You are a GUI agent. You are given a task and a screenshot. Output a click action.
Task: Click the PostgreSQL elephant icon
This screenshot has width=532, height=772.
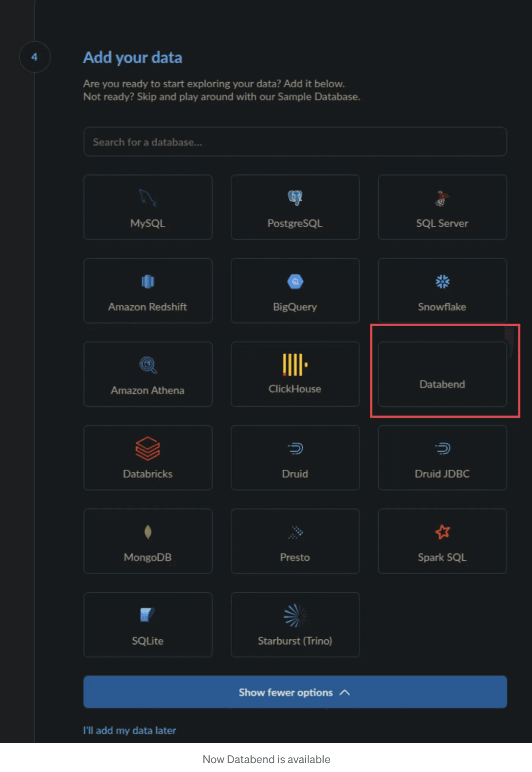pos(295,198)
